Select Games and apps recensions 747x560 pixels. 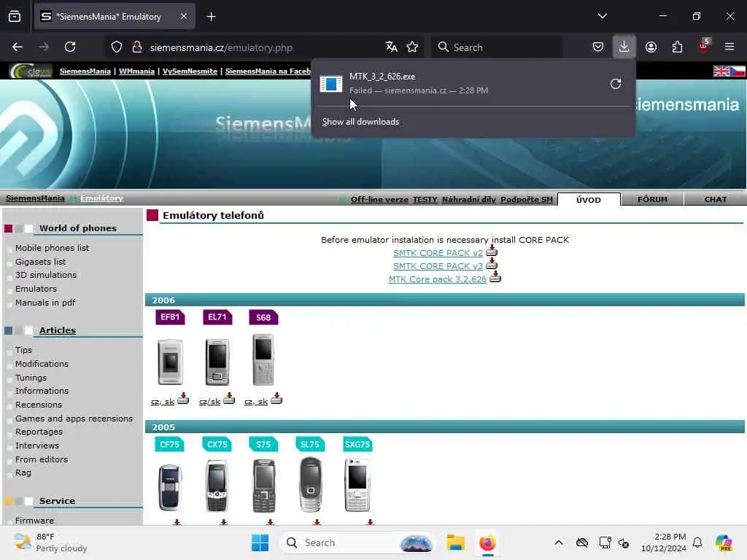[x=74, y=418]
